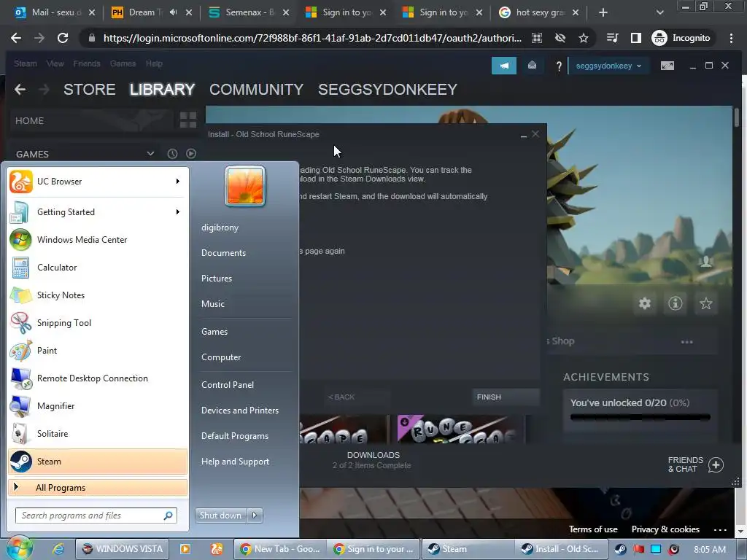747x560 pixels.
Task: Reload the Chrome page
Action: (x=63, y=38)
